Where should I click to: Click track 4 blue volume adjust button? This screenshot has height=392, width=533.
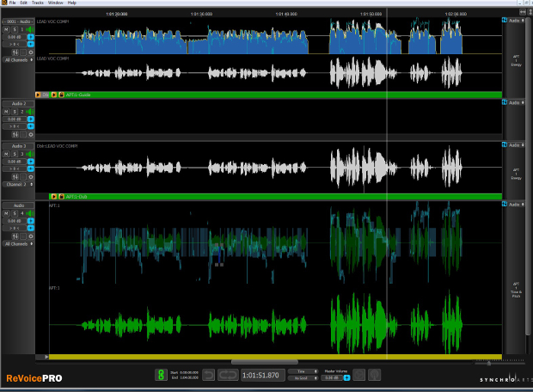[31, 221]
